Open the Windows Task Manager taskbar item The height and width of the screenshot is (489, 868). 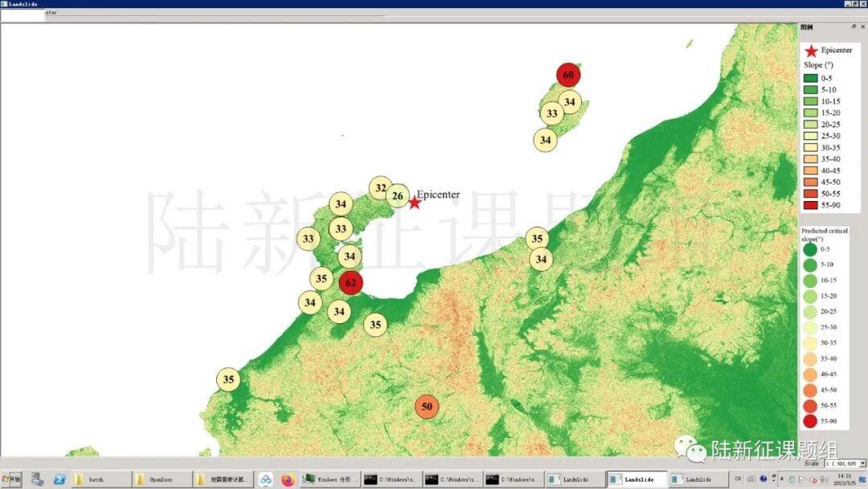[x=330, y=479]
